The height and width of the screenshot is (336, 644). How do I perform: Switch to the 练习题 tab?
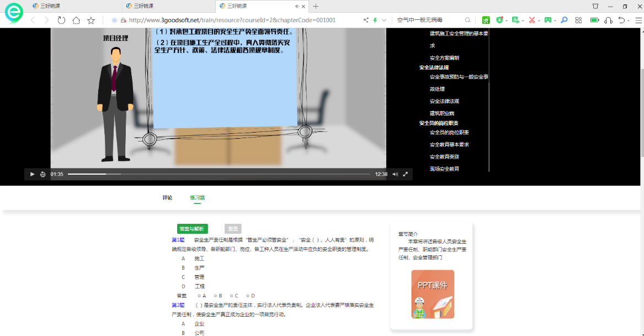click(197, 197)
